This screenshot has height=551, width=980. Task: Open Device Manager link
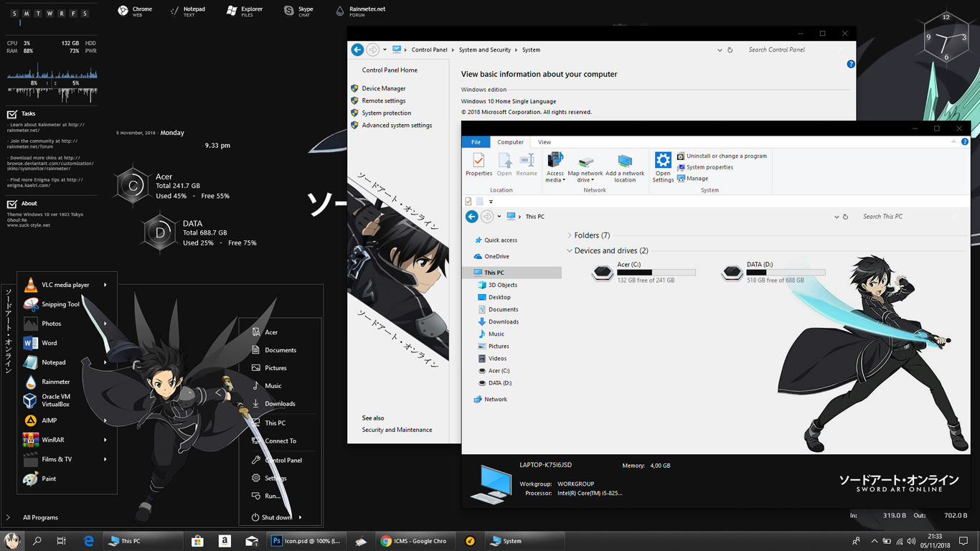pyautogui.click(x=384, y=88)
